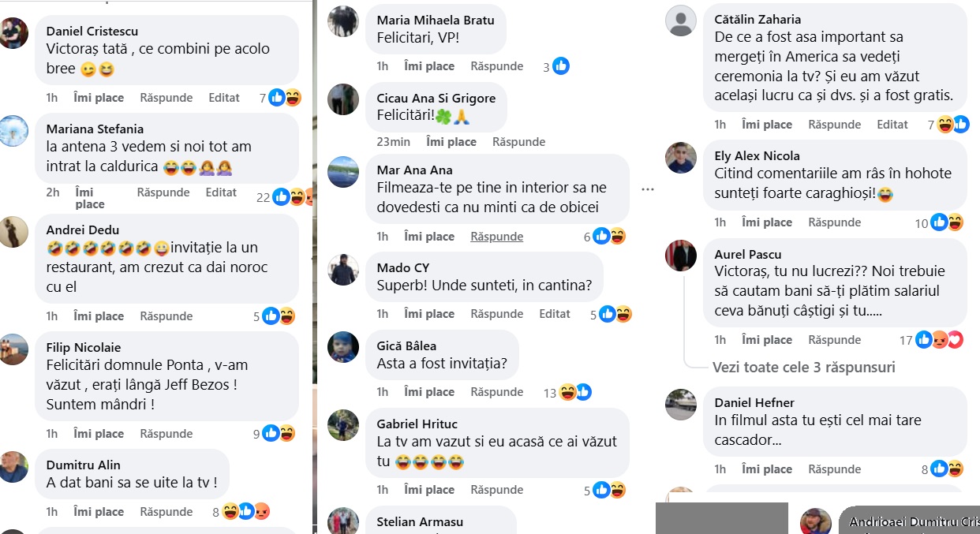The width and height of the screenshot is (980, 534).
Task: Open Stelian Armasu's profile name
Action: (x=420, y=521)
